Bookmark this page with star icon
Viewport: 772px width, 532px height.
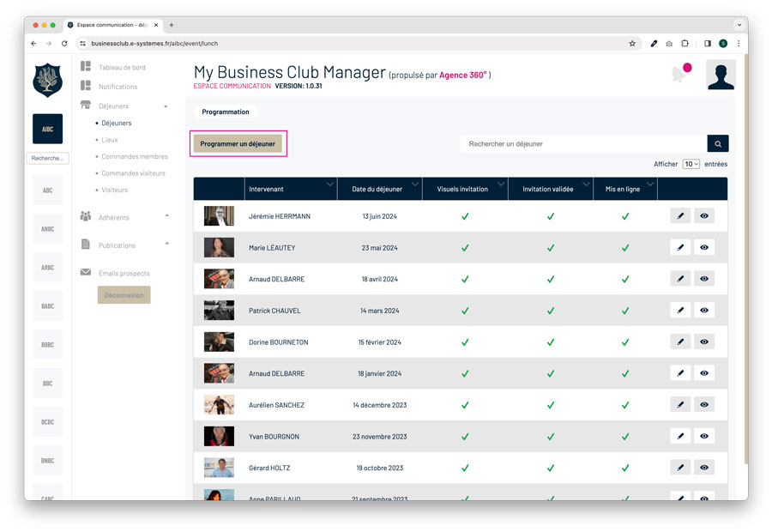pos(632,43)
